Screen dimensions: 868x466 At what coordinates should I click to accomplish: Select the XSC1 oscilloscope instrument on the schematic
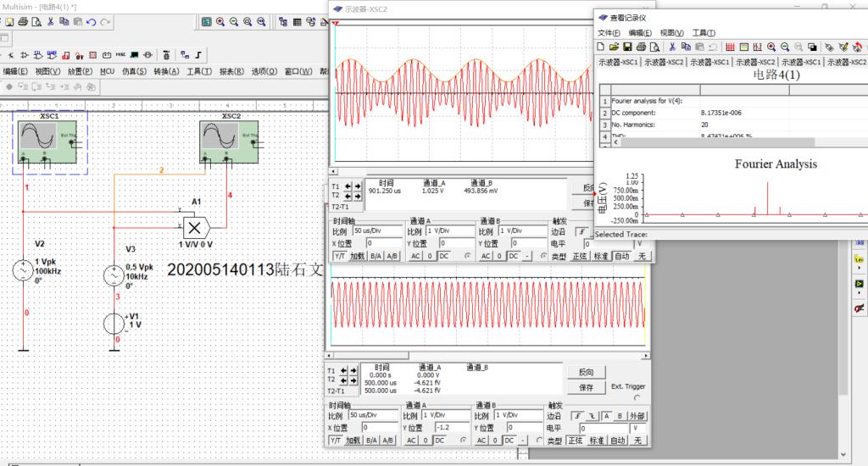click(48, 143)
